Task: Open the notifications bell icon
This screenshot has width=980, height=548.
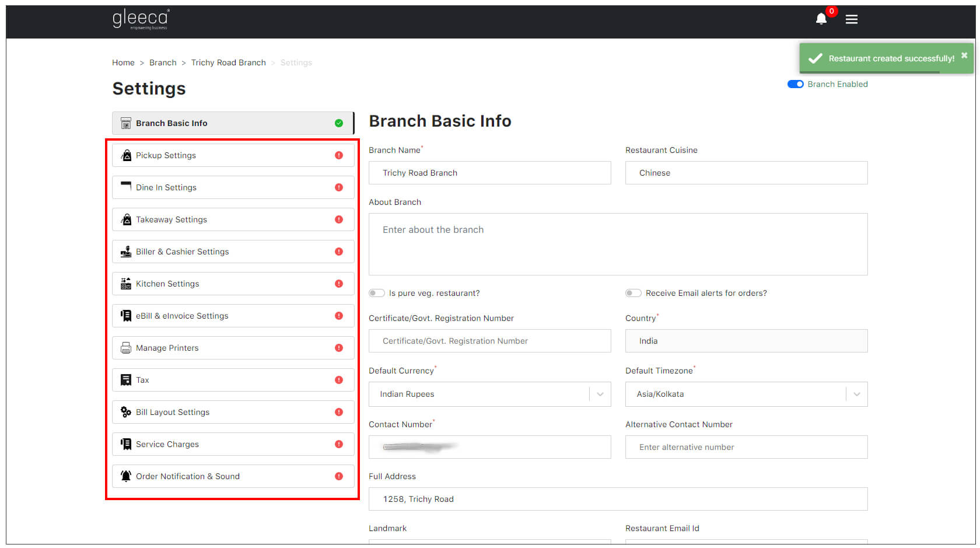Action: click(x=821, y=19)
